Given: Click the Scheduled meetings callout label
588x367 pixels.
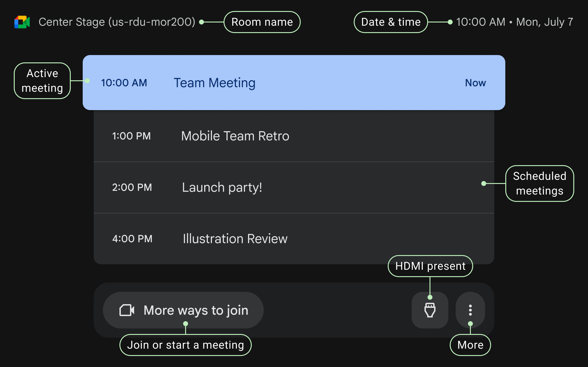Looking at the screenshot, I should [x=540, y=183].
